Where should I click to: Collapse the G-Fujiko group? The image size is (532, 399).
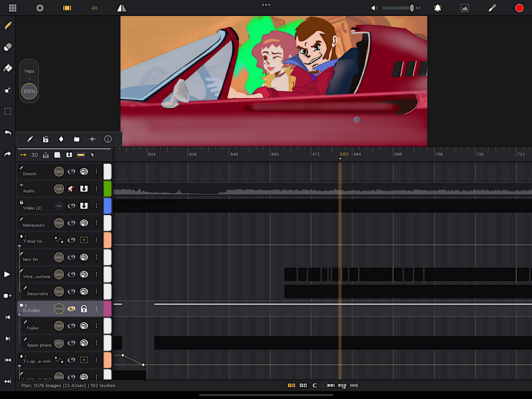click(20, 315)
